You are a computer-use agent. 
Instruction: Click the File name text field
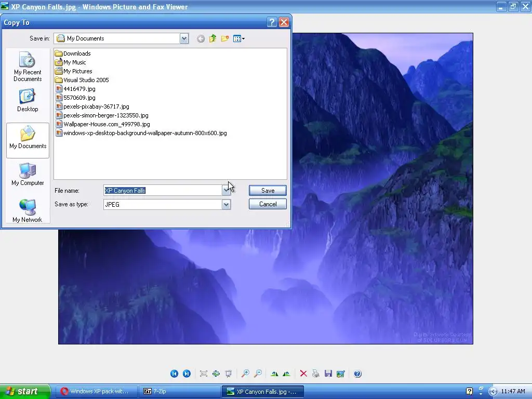pos(163,190)
